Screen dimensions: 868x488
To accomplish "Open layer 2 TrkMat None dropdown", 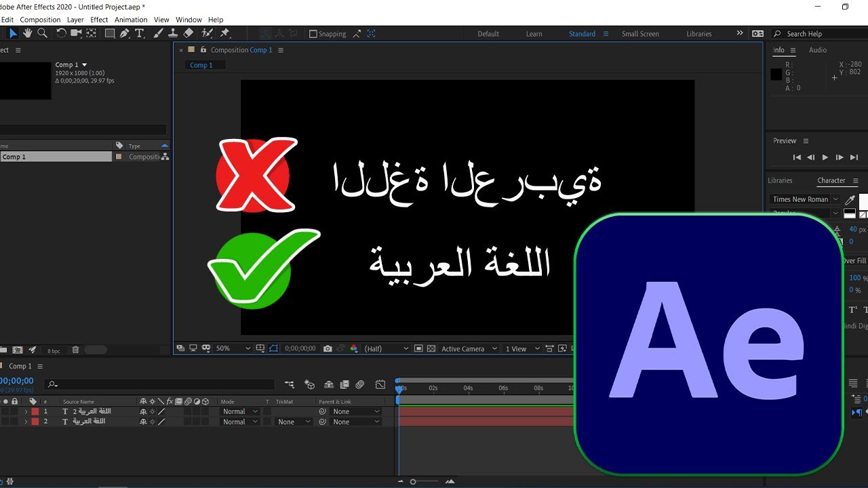I will 294,422.
